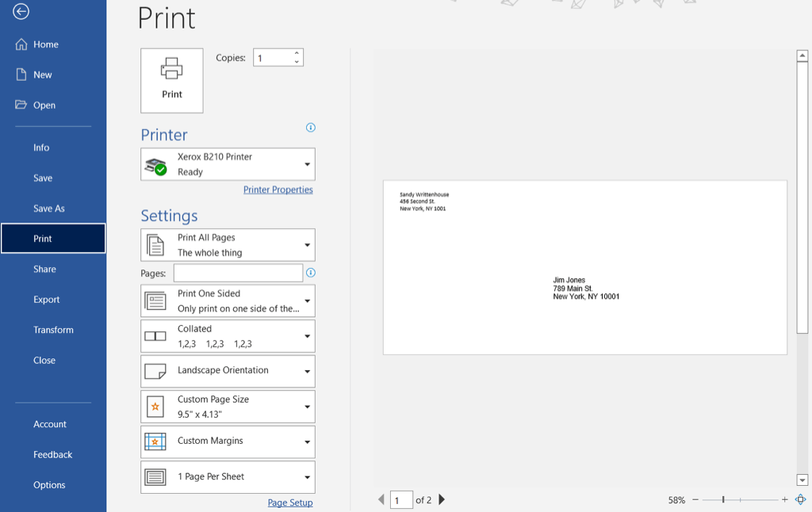Open the Custom Margins dropdown
This screenshot has height=512, width=812.
pos(228,441)
